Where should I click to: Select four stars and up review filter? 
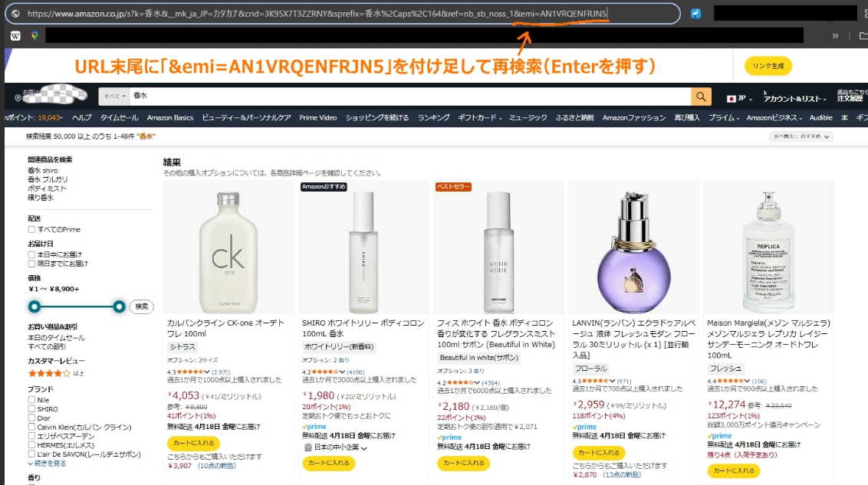[x=56, y=373]
